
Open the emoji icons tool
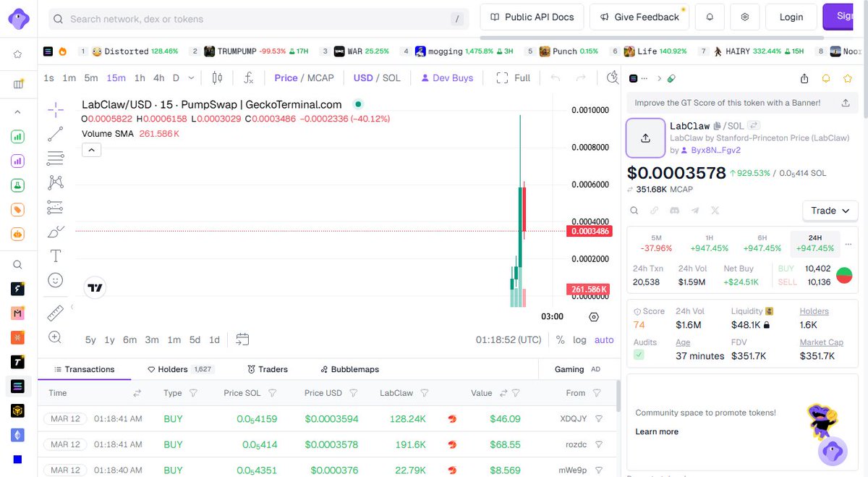[x=56, y=280]
